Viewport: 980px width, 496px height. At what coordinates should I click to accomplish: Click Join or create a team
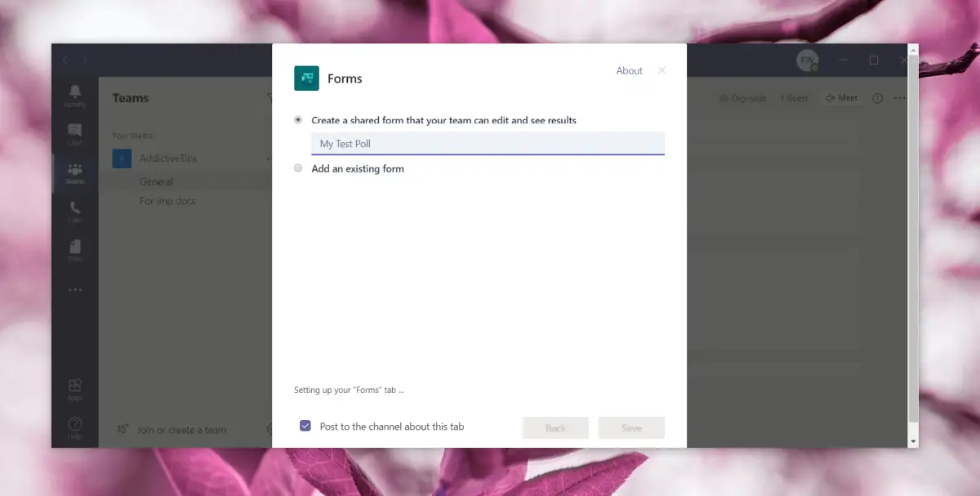171,430
